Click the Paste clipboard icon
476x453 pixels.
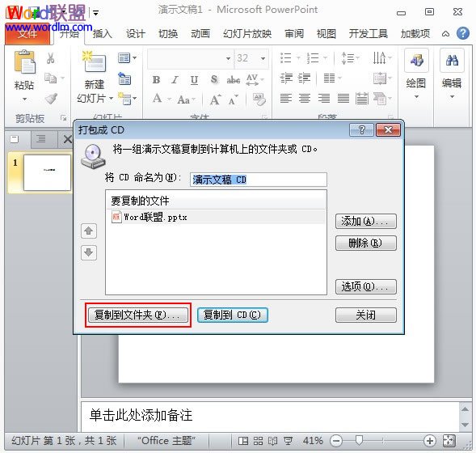pos(24,62)
